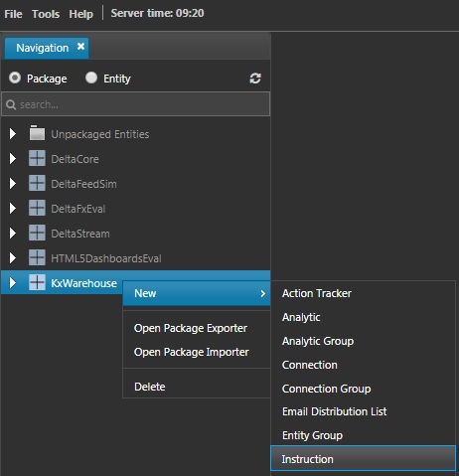Choose Open Package Importer from context menu
Image resolution: width=459 pixels, height=476 pixels.
pyautogui.click(x=197, y=352)
